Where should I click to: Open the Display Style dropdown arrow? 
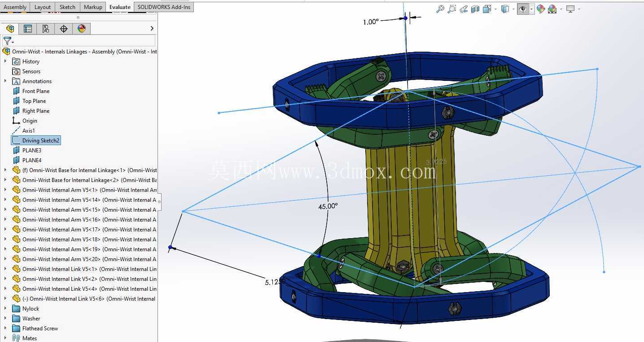pos(513,9)
